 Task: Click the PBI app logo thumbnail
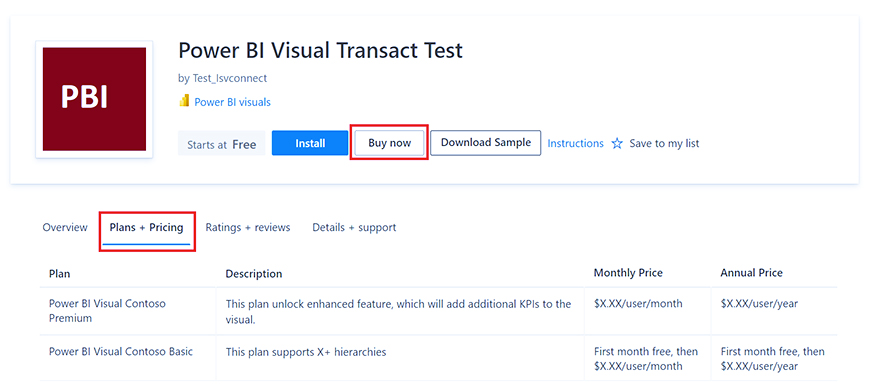pos(94,99)
